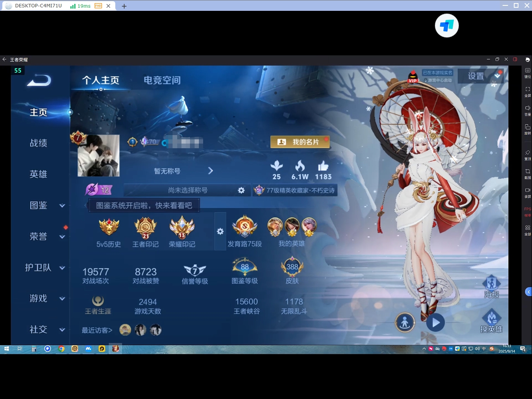Screen dimensions: 532x399
Task: Open 最近访客 link
Action: point(97,330)
